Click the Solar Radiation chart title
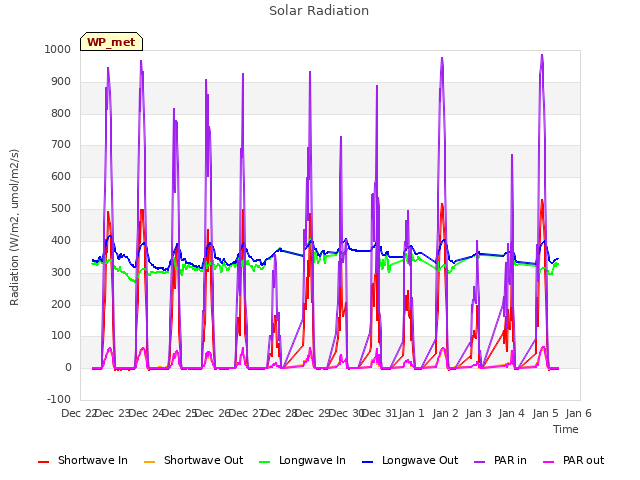640x480 pixels. pyautogui.click(x=319, y=11)
